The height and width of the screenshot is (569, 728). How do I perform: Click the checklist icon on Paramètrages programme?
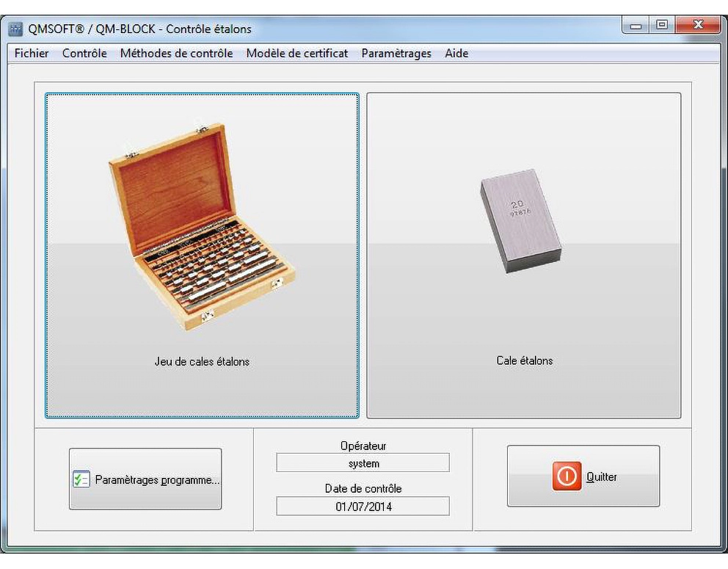tap(81, 479)
